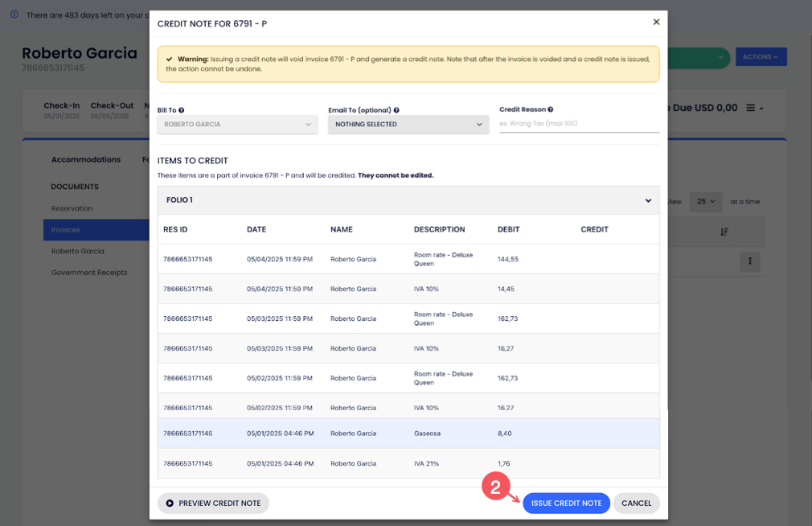Image resolution: width=812 pixels, height=526 pixels.
Task: Click debit 162,73 in 05/03/2025 row
Action: [507, 318]
